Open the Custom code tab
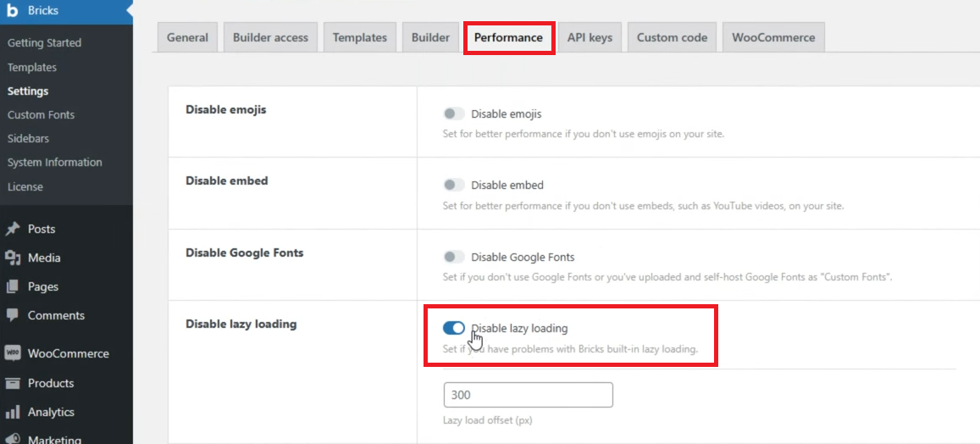The image size is (980, 444). [x=672, y=37]
